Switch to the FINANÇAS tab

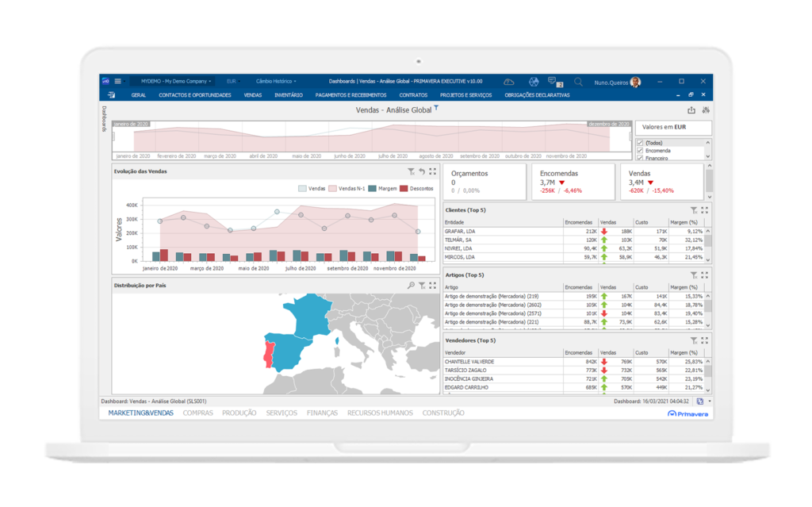click(322, 413)
